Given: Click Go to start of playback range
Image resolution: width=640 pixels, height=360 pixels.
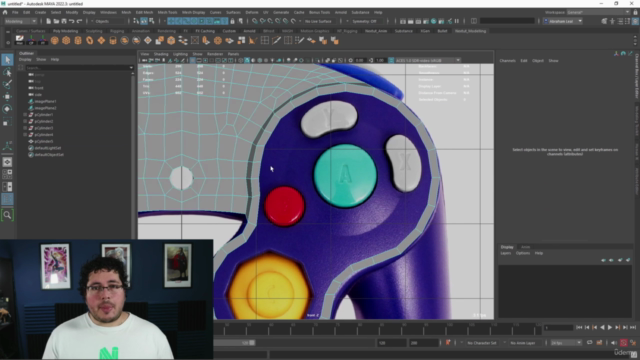Looking at the screenshot, I should pos(579,327).
